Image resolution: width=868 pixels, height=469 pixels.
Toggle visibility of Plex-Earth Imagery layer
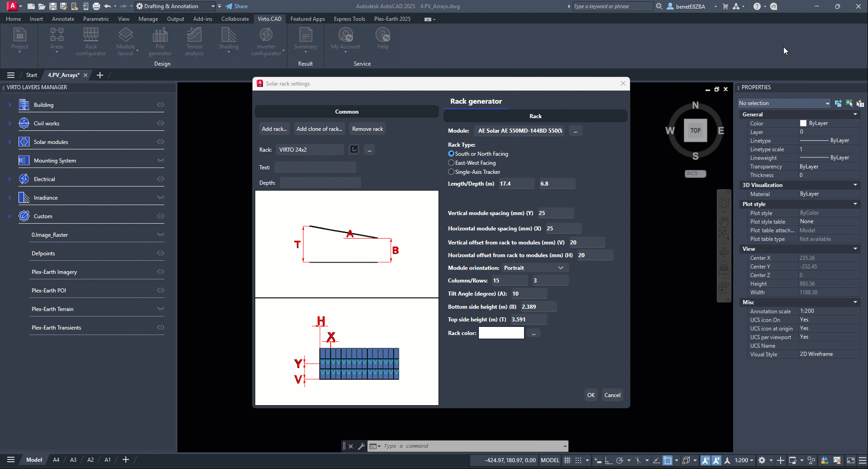[x=160, y=272]
